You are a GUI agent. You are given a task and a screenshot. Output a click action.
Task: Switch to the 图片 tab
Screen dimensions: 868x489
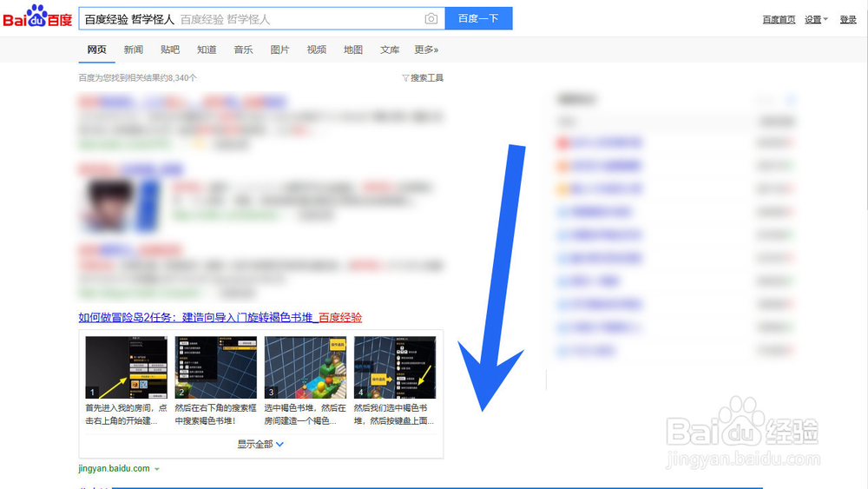(x=279, y=50)
